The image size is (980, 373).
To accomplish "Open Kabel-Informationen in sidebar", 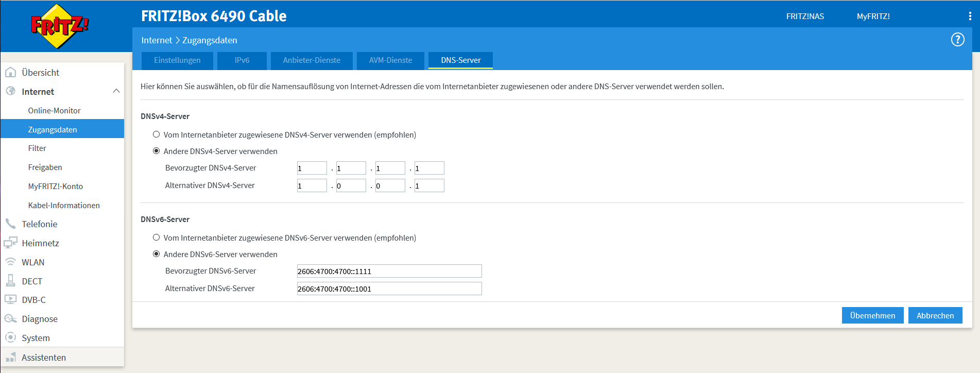I will pyautogui.click(x=64, y=206).
